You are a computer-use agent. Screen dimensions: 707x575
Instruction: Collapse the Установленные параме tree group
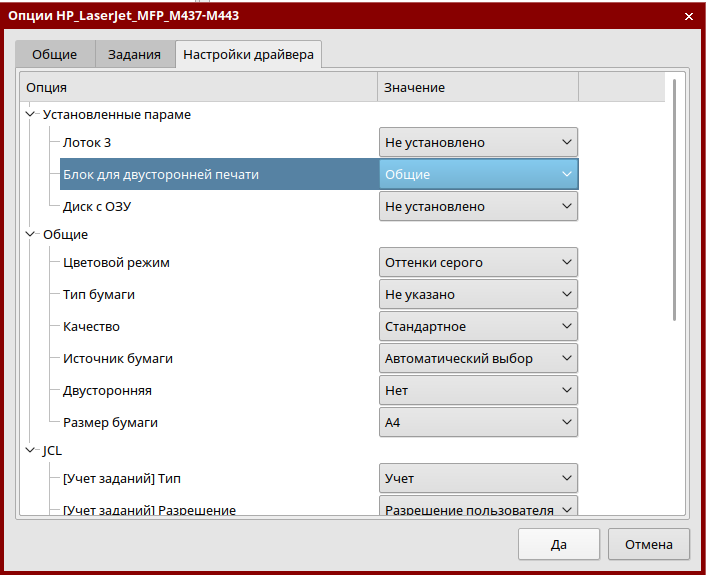30,115
